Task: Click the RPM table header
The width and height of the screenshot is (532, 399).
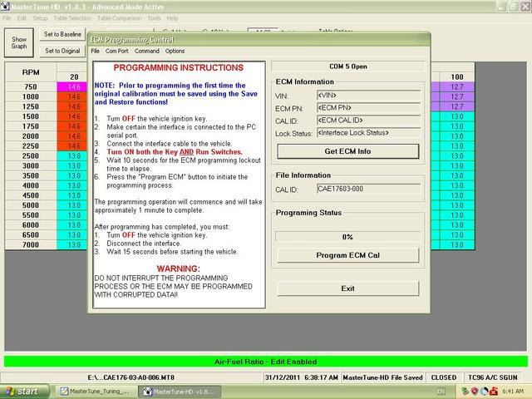Action: click(x=31, y=72)
